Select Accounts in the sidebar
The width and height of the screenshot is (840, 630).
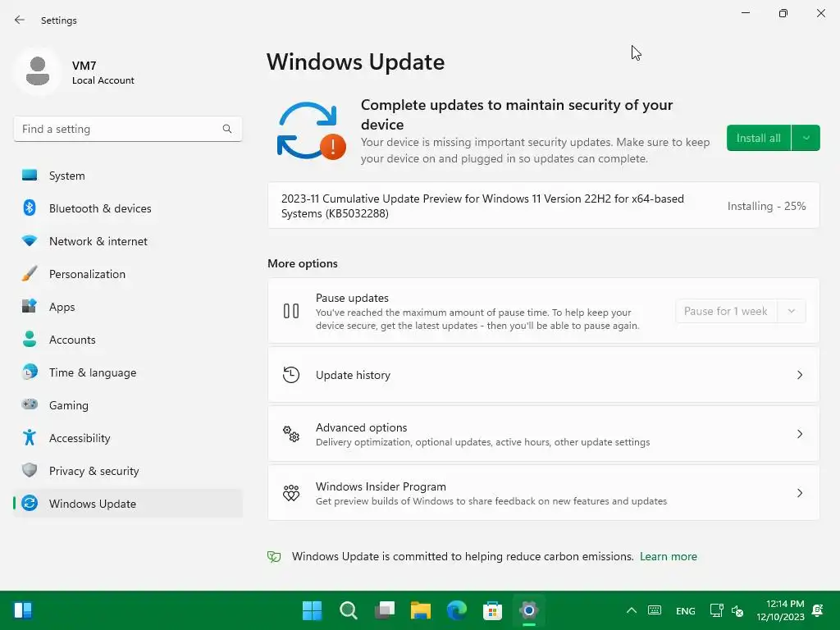click(128, 339)
